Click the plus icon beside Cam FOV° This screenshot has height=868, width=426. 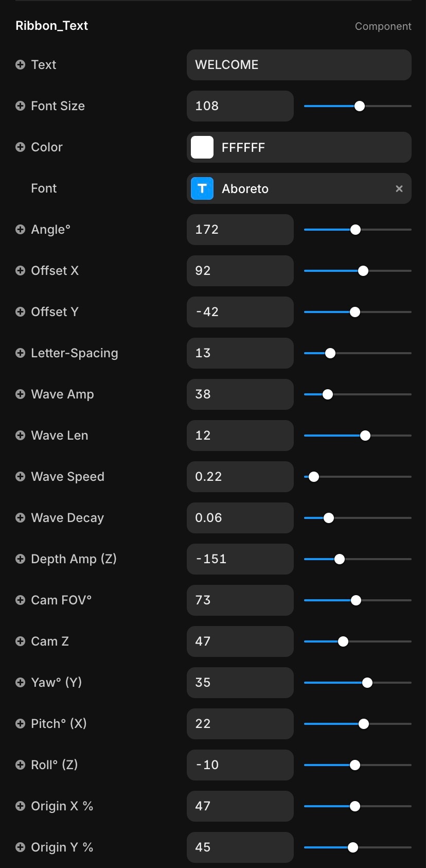point(20,600)
